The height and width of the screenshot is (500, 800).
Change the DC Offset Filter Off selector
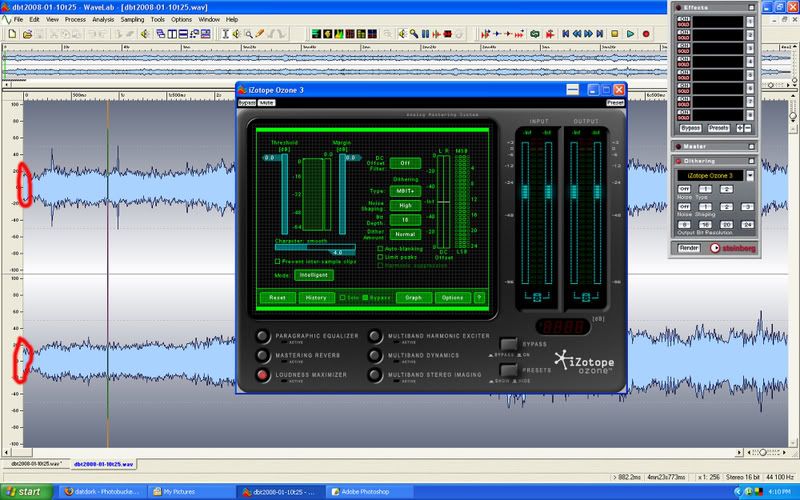pos(405,163)
